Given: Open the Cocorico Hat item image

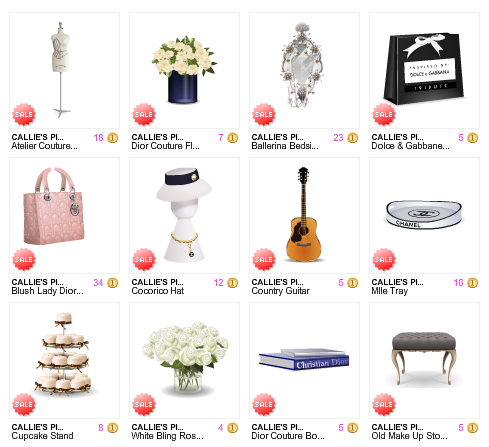Looking at the screenshot, I should click(x=184, y=214).
